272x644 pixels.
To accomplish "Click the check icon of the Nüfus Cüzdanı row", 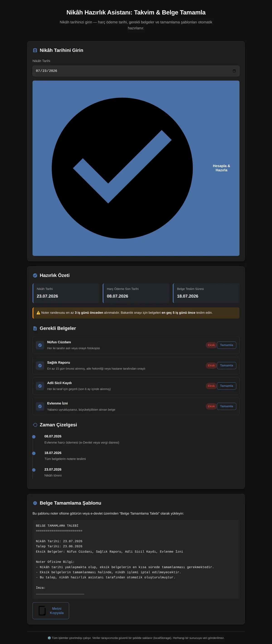I will point(40,345).
